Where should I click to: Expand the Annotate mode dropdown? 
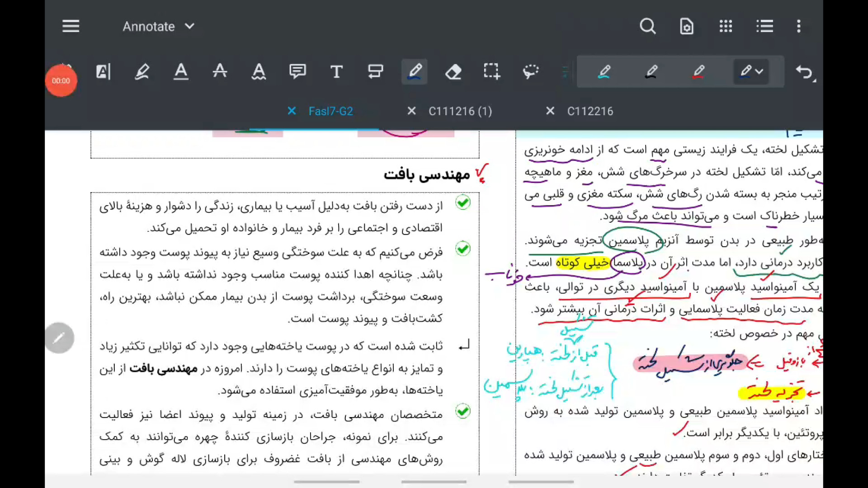pos(159,26)
